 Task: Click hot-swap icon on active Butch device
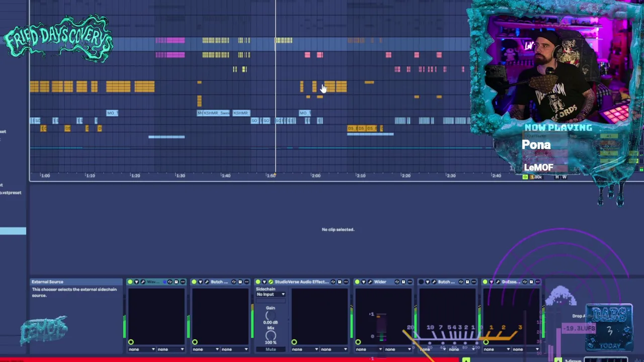click(233, 282)
